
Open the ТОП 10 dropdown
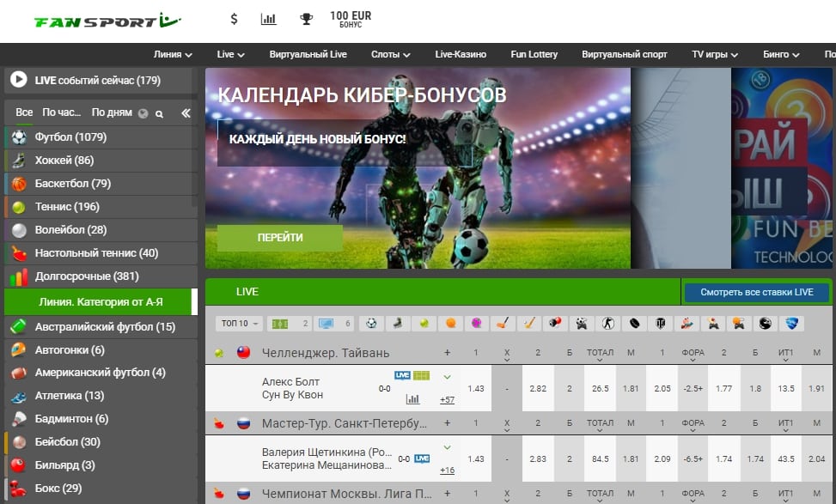click(x=238, y=324)
